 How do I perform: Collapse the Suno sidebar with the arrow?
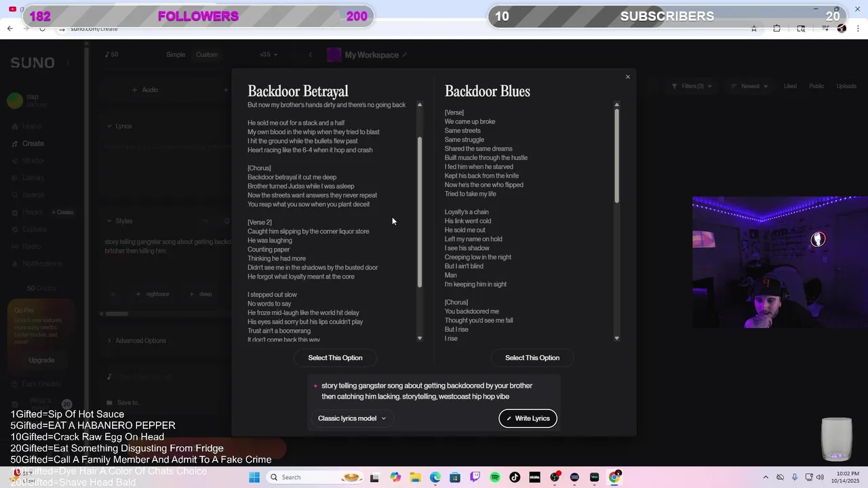point(68,63)
